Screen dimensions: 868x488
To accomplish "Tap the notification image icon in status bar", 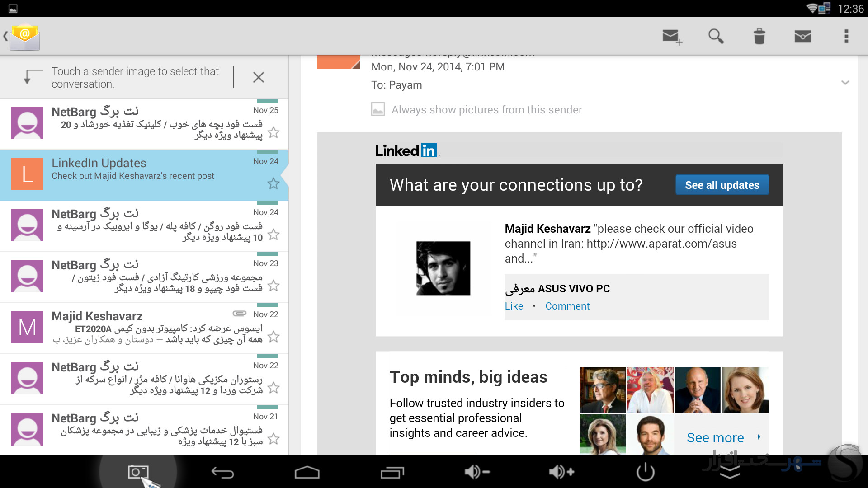I will point(13,9).
